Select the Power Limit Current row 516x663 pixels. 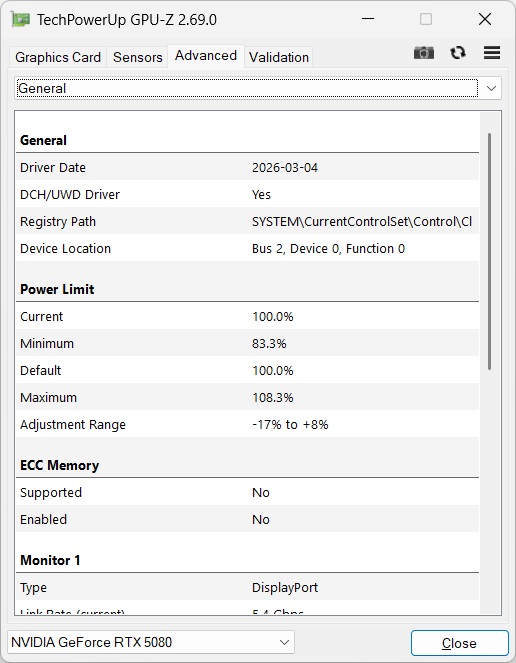[247, 317]
